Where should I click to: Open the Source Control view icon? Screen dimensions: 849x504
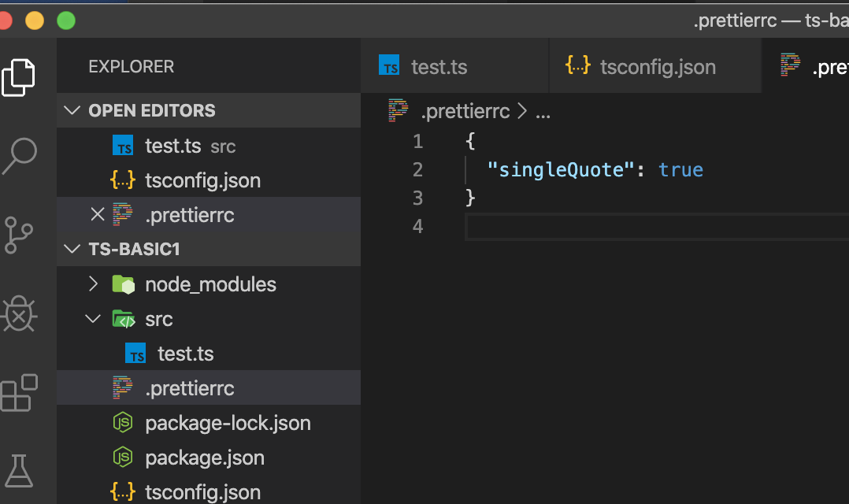[20, 235]
